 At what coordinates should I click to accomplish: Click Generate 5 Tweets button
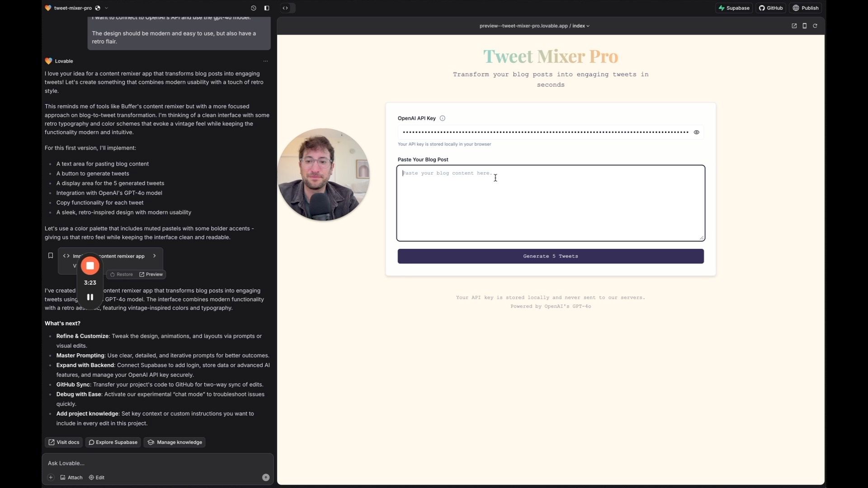(551, 256)
